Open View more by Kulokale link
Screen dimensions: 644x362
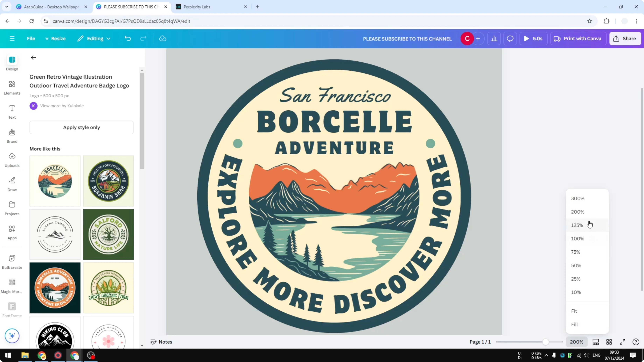pyautogui.click(x=62, y=106)
